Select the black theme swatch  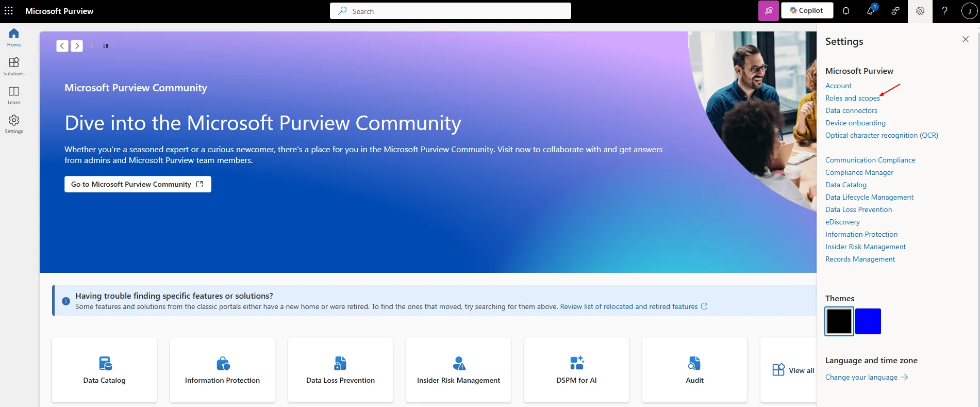click(x=839, y=321)
